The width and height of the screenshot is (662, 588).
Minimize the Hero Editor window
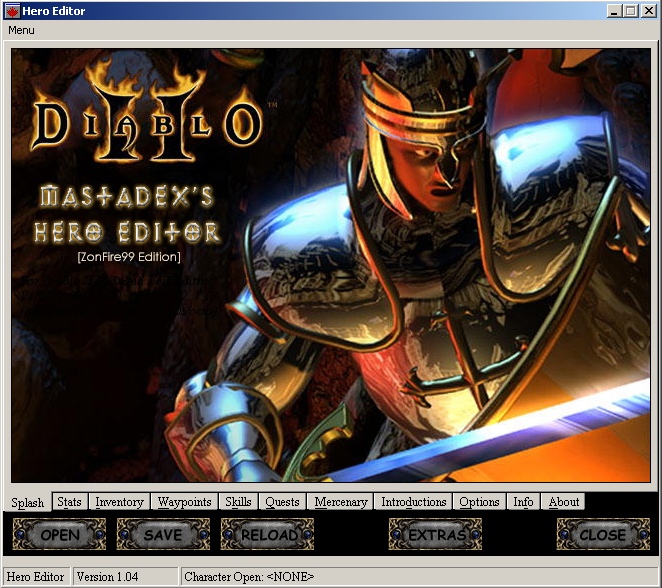[614, 11]
